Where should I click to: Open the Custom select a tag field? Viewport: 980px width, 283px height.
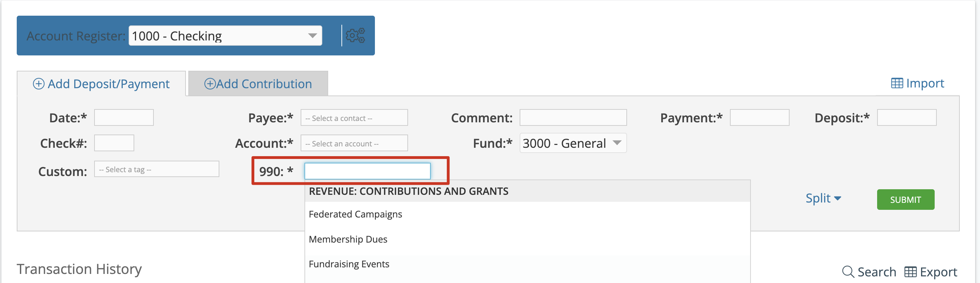coord(156,169)
